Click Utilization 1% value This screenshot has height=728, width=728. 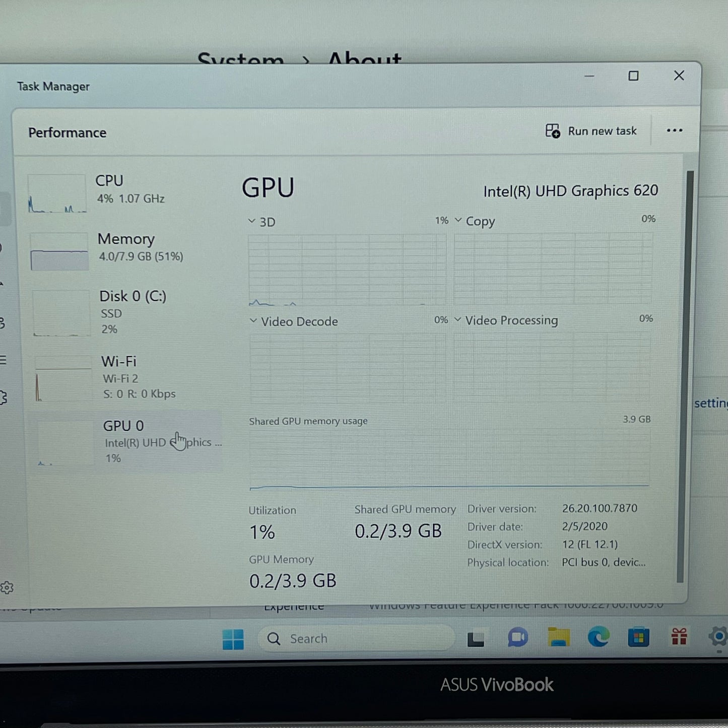click(262, 532)
